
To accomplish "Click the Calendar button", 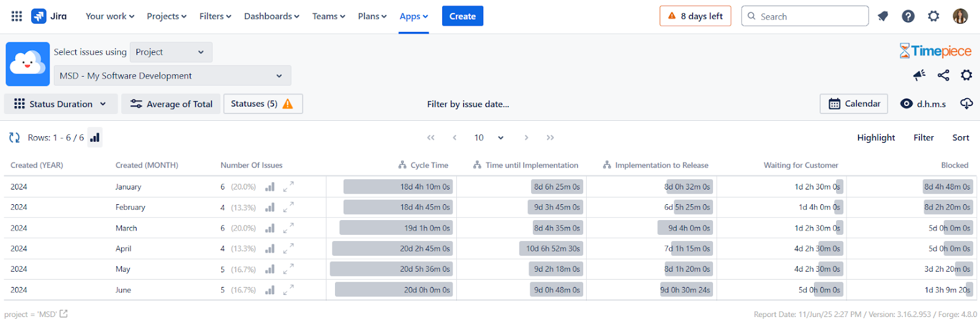I will (854, 104).
